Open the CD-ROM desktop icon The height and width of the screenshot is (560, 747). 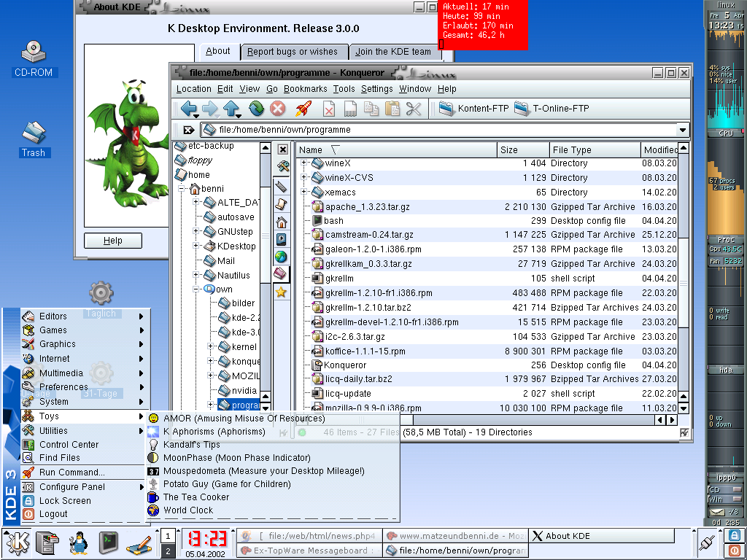pos(34,58)
